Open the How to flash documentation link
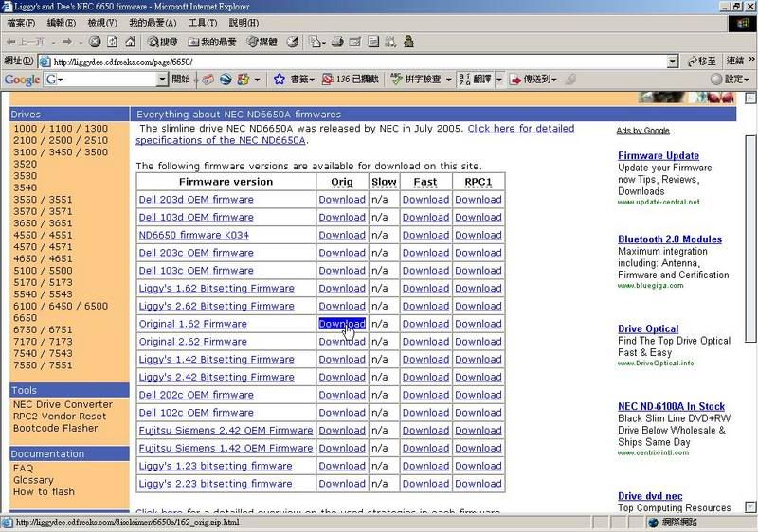 click(x=44, y=491)
